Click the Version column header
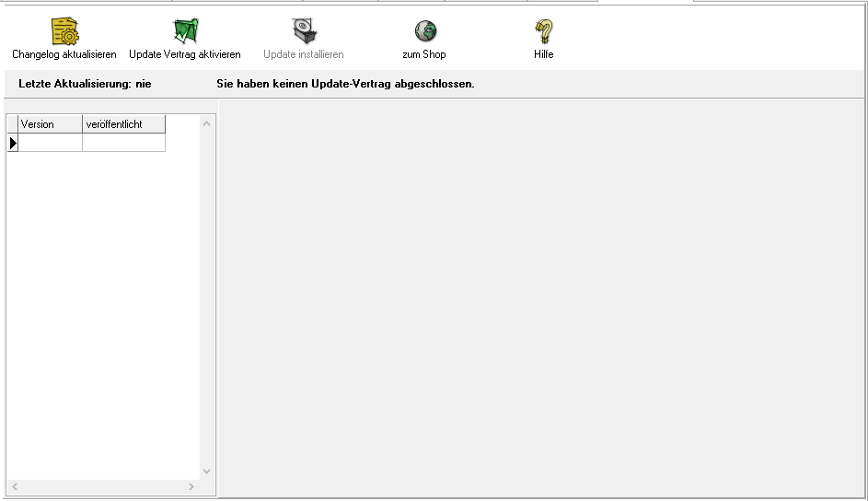The height and width of the screenshot is (501, 868). coord(50,124)
